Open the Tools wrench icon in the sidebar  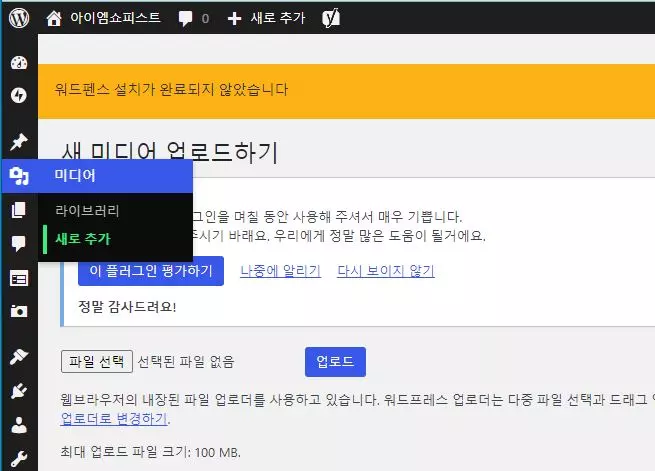[x=19, y=459]
